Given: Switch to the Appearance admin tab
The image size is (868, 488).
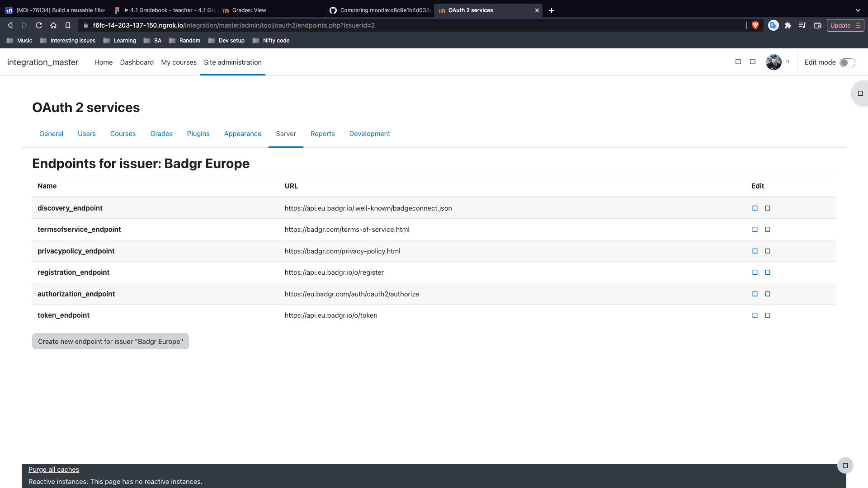Looking at the screenshot, I should point(243,134).
